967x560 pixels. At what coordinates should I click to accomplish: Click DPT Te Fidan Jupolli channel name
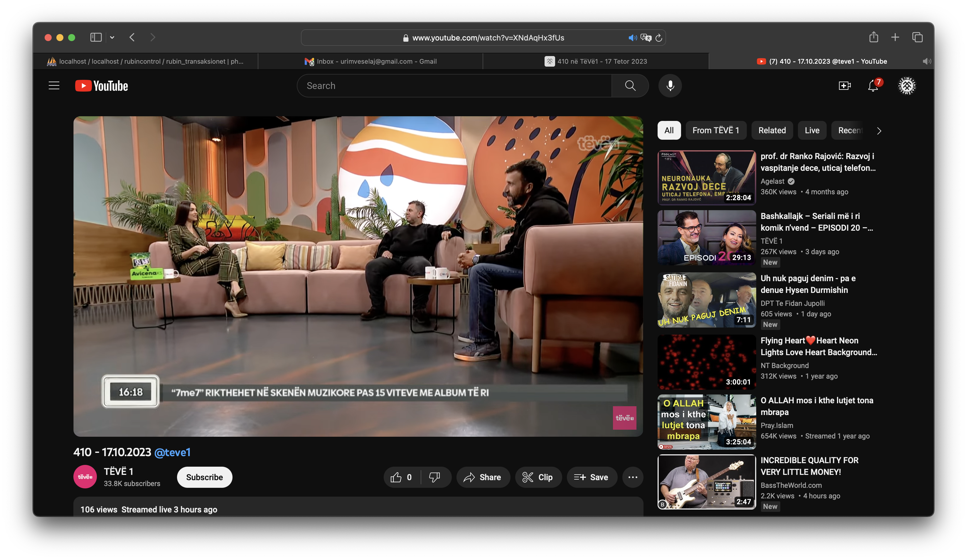point(792,303)
